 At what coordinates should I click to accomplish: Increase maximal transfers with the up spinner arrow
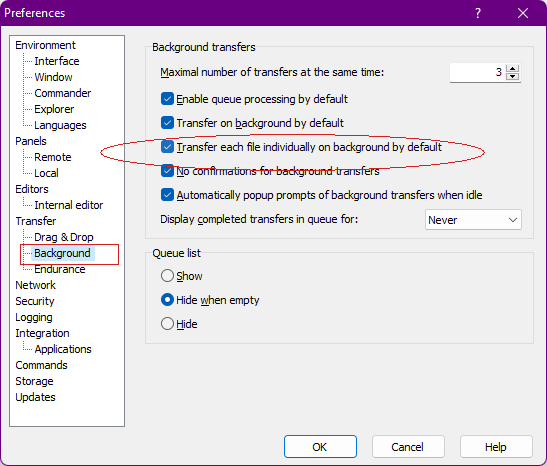[512, 69]
